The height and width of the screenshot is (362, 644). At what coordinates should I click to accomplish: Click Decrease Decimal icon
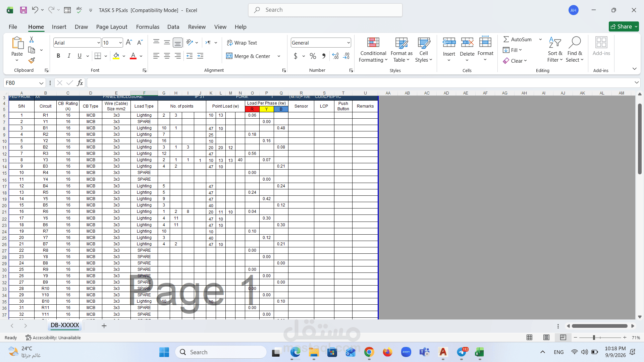[346, 56]
